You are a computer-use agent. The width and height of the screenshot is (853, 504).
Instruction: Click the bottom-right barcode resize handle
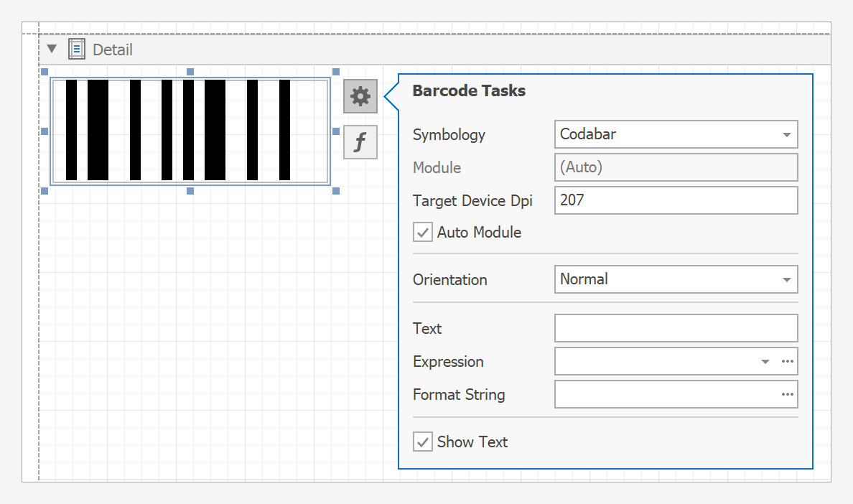(x=335, y=191)
